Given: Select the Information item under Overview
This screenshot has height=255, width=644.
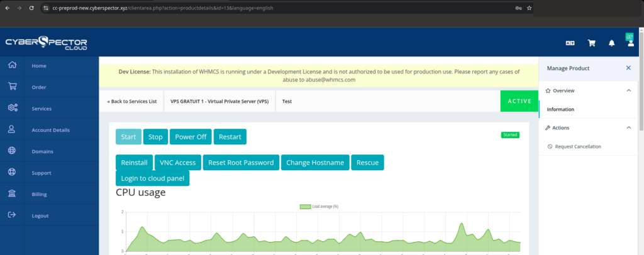Looking at the screenshot, I should 560,109.
